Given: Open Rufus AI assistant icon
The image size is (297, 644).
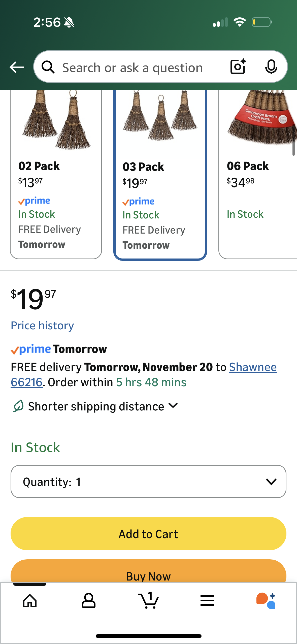Looking at the screenshot, I should pyautogui.click(x=266, y=600).
